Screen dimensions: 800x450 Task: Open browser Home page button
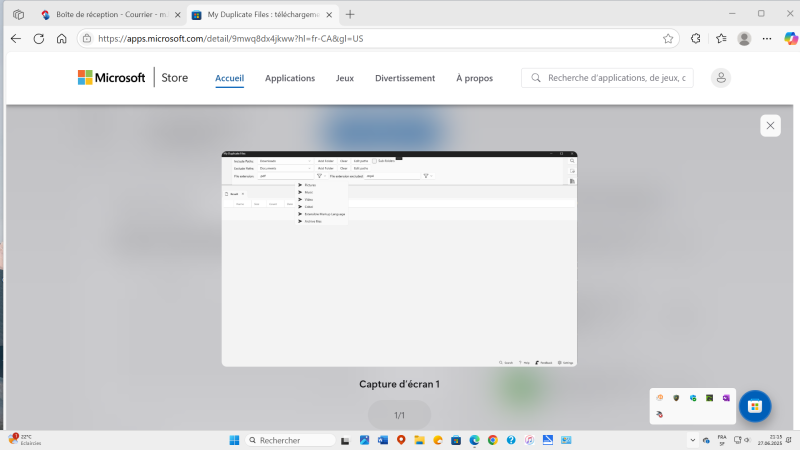tap(62, 38)
